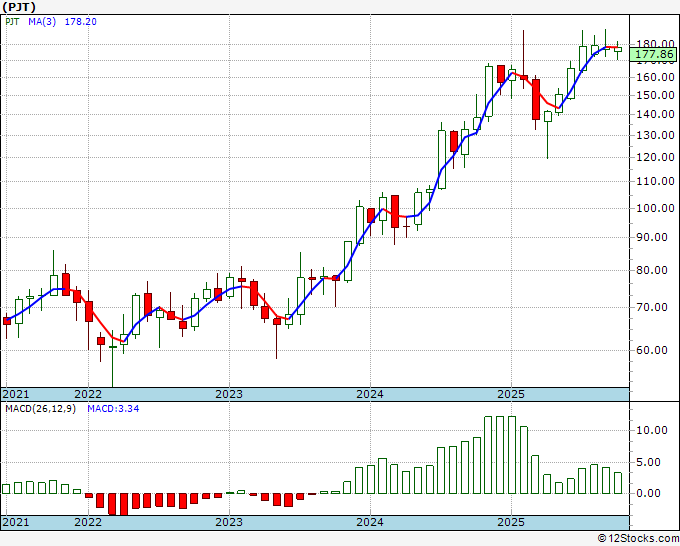
Task: Click the MACD(26,12,9) indicator label
Action: point(40,409)
